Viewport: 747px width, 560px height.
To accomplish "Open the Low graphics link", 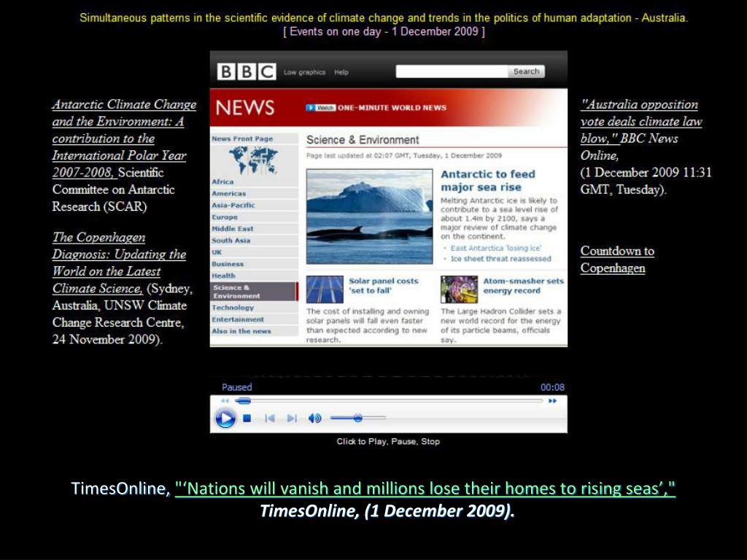I will click(304, 72).
